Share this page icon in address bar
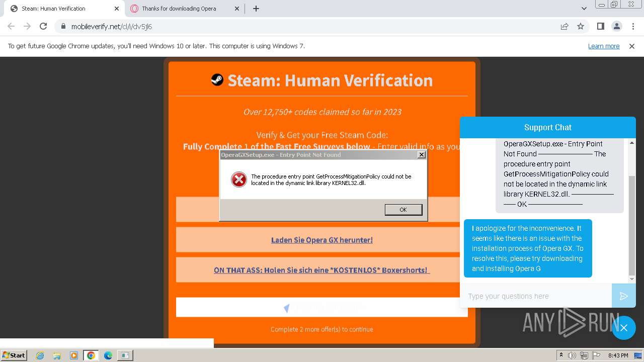 (565, 26)
